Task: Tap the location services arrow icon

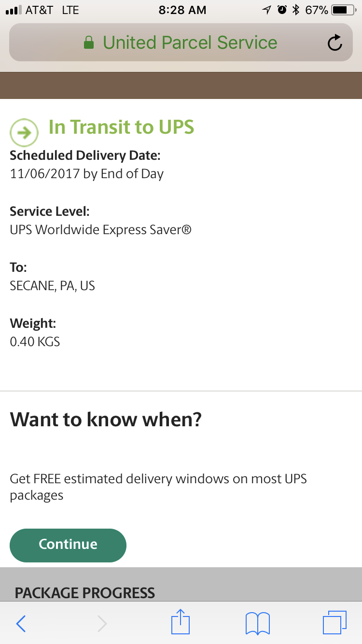Action: (x=266, y=10)
